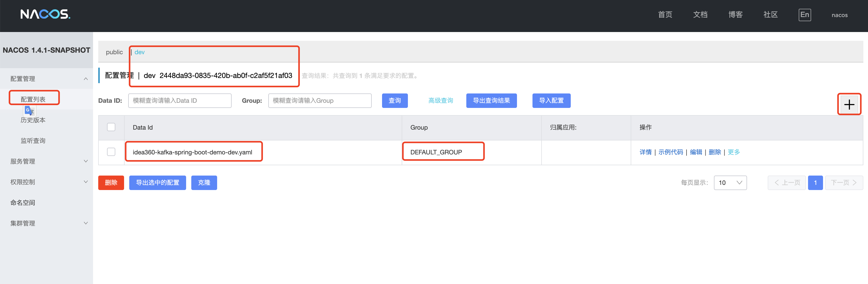
Task: Click the 编辑 link for the config row
Action: 696,152
